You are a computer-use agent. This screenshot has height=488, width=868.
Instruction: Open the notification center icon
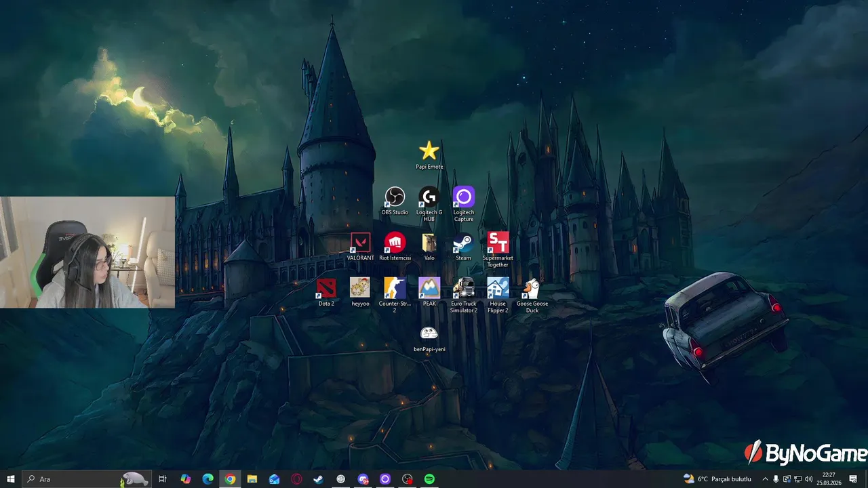click(x=853, y=479)
